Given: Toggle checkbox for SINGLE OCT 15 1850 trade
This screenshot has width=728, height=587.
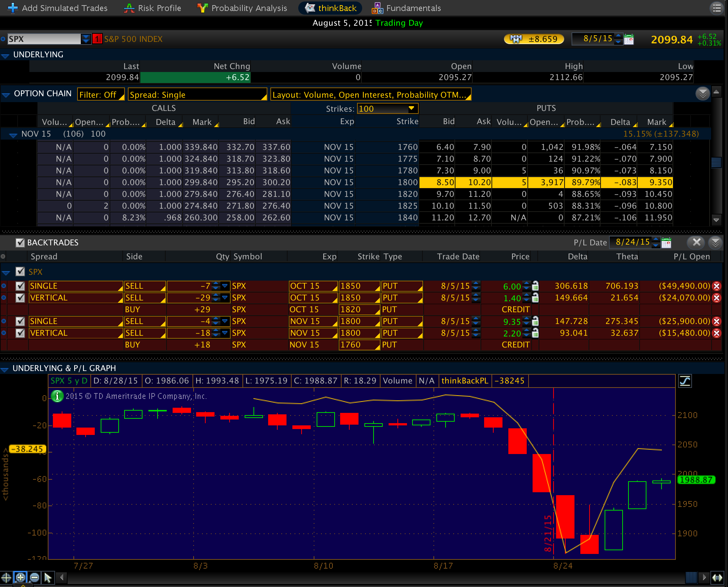Looking at the screenshot, I should point(20,286).
